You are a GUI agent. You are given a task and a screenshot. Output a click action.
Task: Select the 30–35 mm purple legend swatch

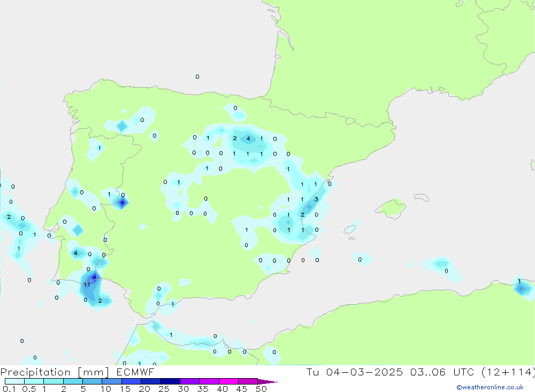point(190,381)
